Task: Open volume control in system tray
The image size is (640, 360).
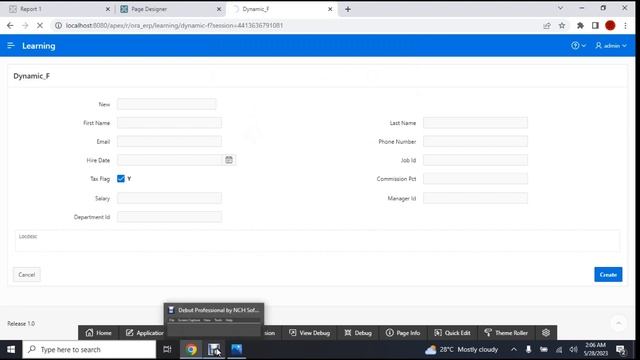Action: tap(573, 349)
